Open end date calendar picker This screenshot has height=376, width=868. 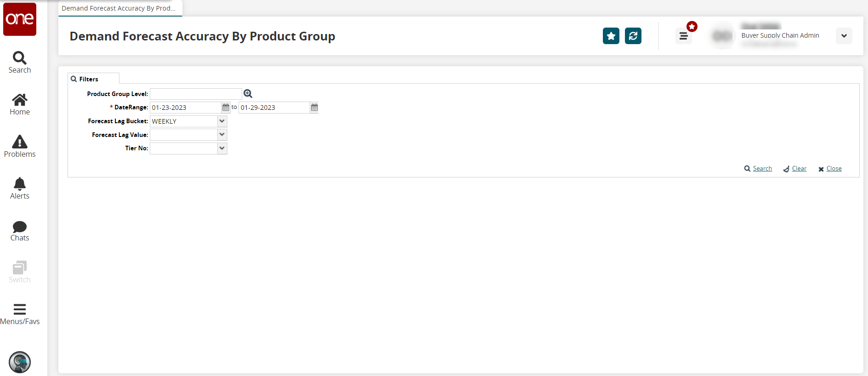pyautogui.click(x=314, y=108)
